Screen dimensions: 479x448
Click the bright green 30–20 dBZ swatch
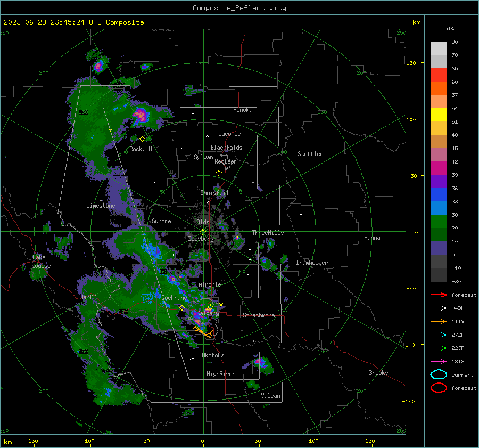pyautogui.click(x=439, y=222)
